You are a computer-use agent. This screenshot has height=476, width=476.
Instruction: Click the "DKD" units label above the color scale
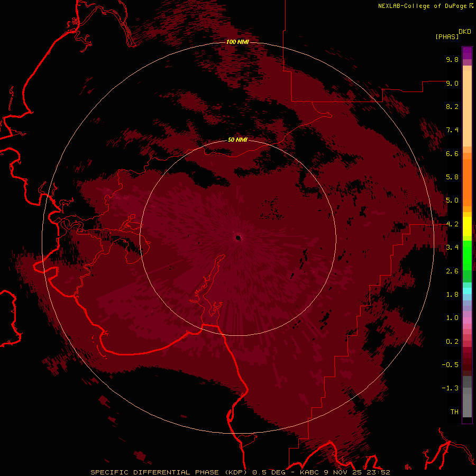pos(464,32)
